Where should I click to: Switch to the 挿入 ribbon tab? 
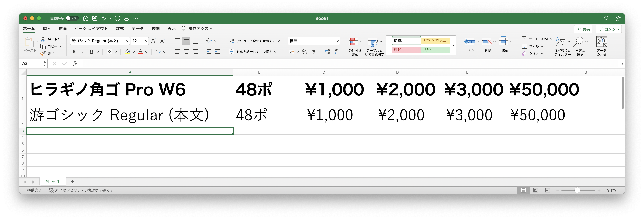coord(47,29)
